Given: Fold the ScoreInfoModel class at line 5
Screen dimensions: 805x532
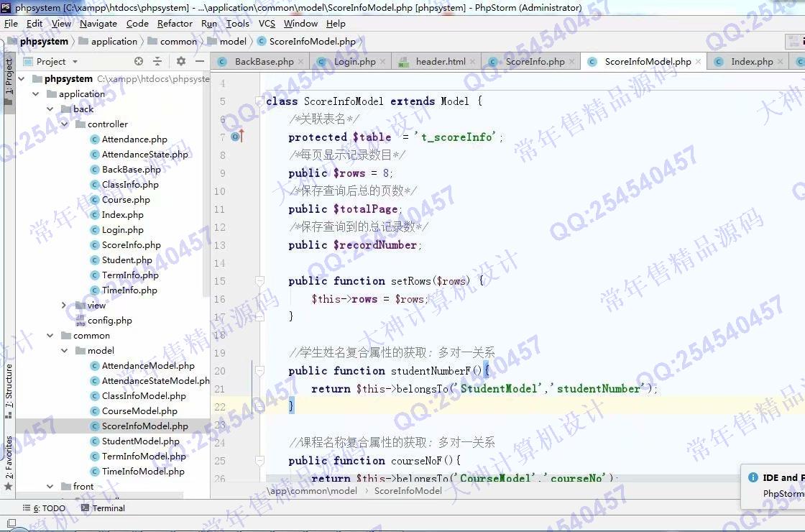Looking at the screenshot, I should coord(259,101).
